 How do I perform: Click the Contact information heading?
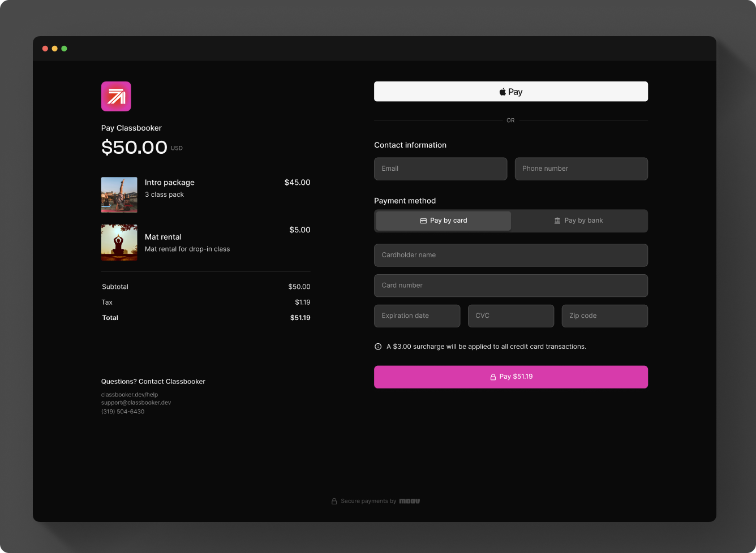[410, 145]
